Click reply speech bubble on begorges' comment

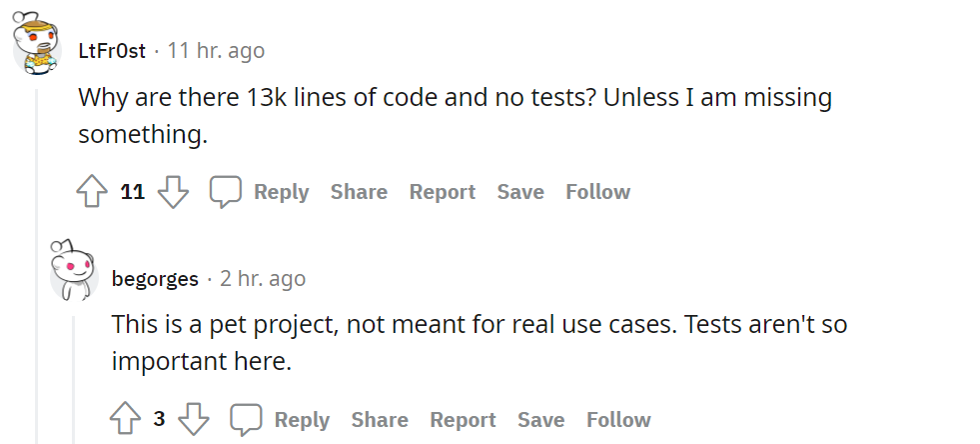pyautogui.click(x=246, y=420)
